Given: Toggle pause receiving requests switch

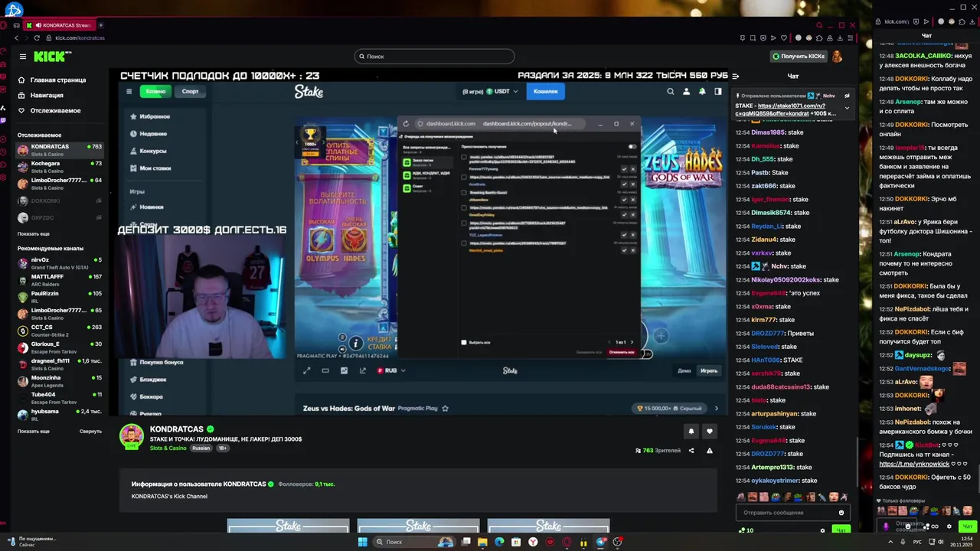Looking at the screenshot, I should point(632,146).
